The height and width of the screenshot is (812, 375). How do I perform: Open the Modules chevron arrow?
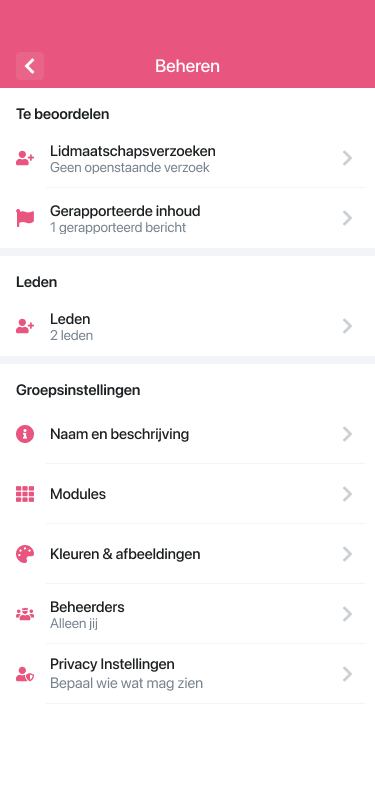click(x=348, y=494)
